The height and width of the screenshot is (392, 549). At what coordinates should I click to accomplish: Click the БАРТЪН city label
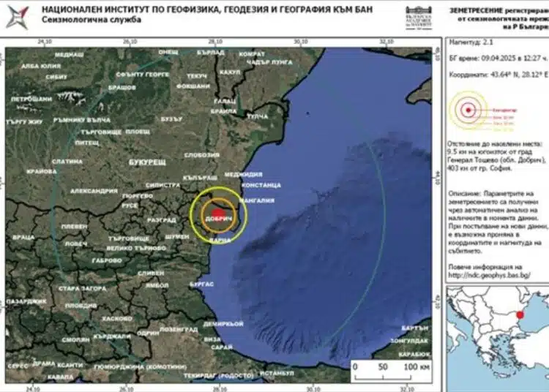click(x=415, y=328)
